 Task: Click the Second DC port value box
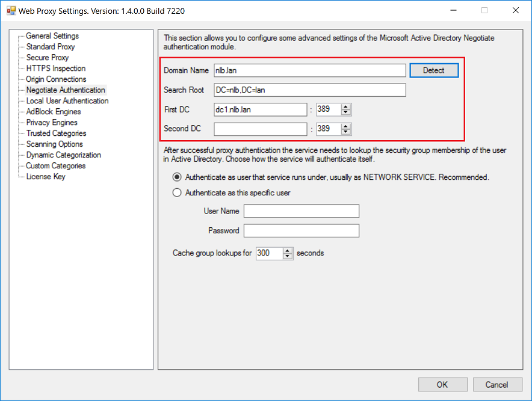click(329, 129)
